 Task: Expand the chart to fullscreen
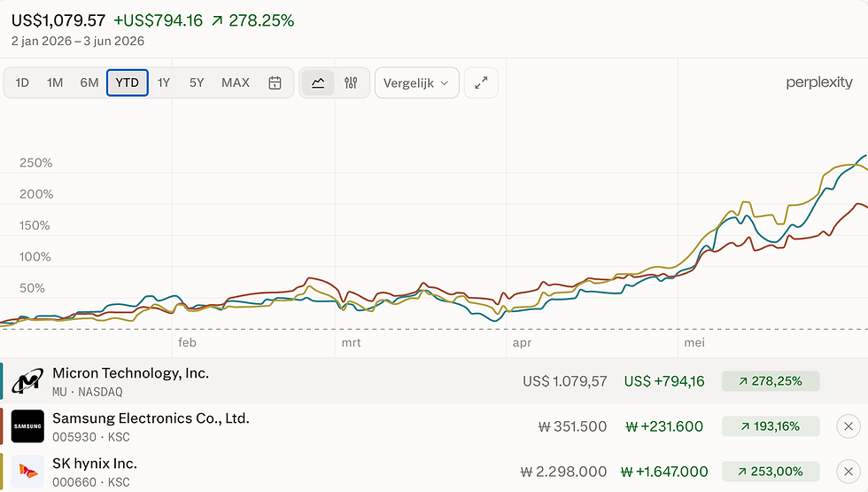pyautogui.click(x=481, y=83)
